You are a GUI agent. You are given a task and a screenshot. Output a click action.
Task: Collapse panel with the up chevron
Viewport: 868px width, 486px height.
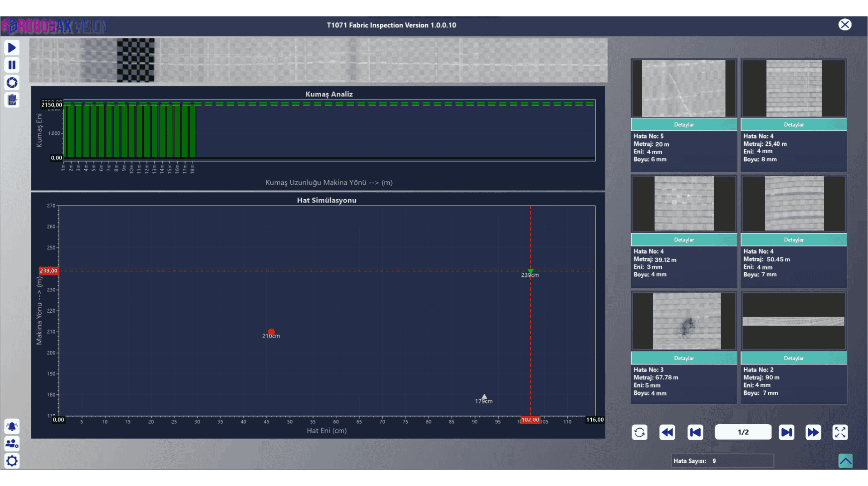[x=845, y=461]
